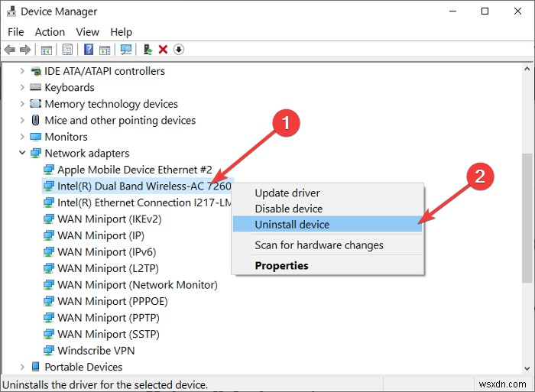Click the mouse icon for pointing devices
535x392 pixels.
click(35, 120)
